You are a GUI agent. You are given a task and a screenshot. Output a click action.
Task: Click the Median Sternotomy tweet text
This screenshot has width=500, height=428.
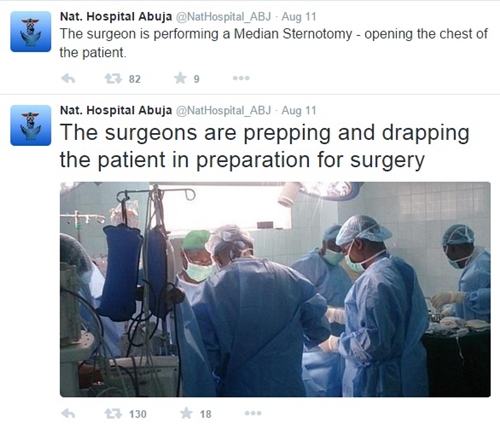point(273,43)
